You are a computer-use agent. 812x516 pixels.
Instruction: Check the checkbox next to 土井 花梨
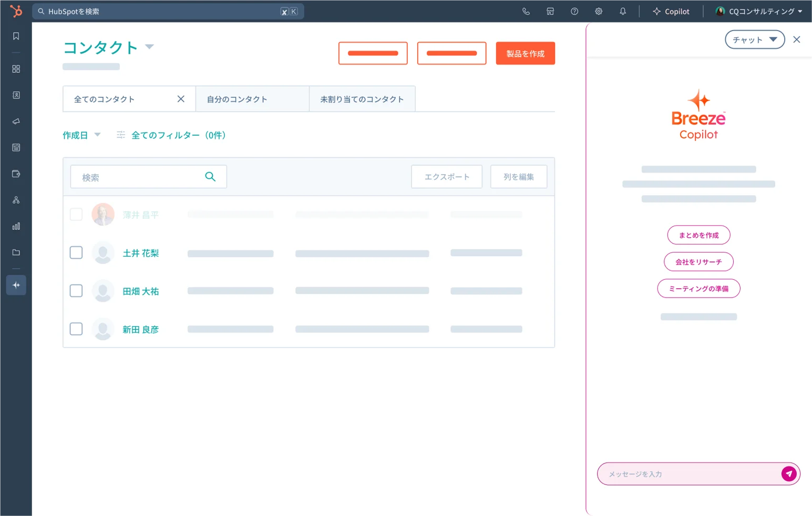pyautogui.click(x=76, y=252)
